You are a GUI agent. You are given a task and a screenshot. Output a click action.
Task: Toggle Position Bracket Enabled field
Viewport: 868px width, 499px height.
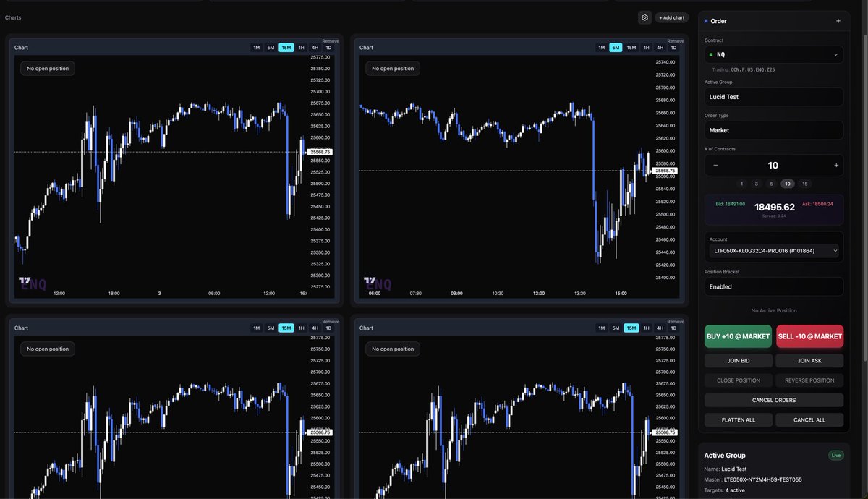(x=774, y=286)
